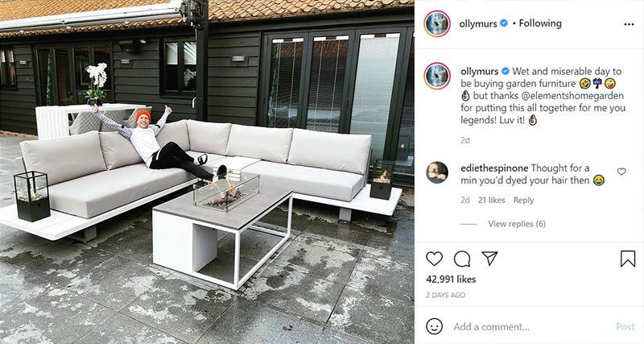Reply to ediethespinone's comment
The width and height of the screenshot is (644, 344).
524,200
